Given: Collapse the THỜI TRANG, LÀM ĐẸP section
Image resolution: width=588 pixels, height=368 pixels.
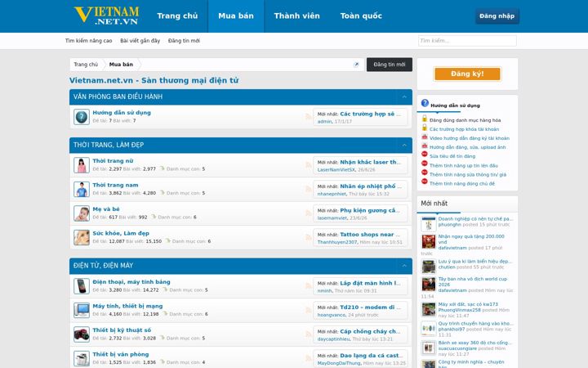Looking at the screenshot, I should (404, 145).
